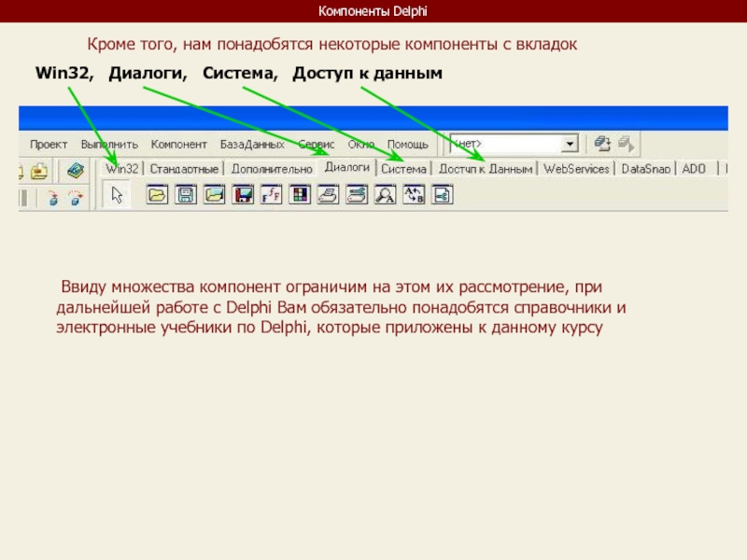747x560 pixels.
Task: Click inside the <нет> desktop field
Action: click(x=504, y=144)
